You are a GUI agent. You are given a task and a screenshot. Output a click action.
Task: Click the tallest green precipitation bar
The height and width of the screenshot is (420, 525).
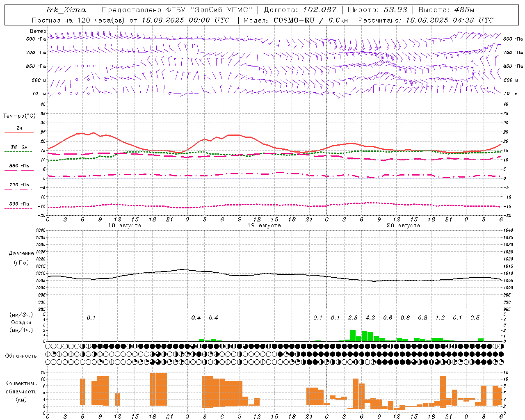pos(353,336)
